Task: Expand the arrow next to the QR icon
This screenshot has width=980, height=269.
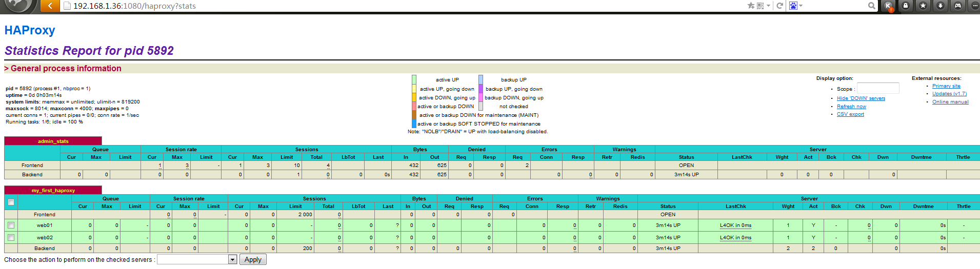Action: 768,6
